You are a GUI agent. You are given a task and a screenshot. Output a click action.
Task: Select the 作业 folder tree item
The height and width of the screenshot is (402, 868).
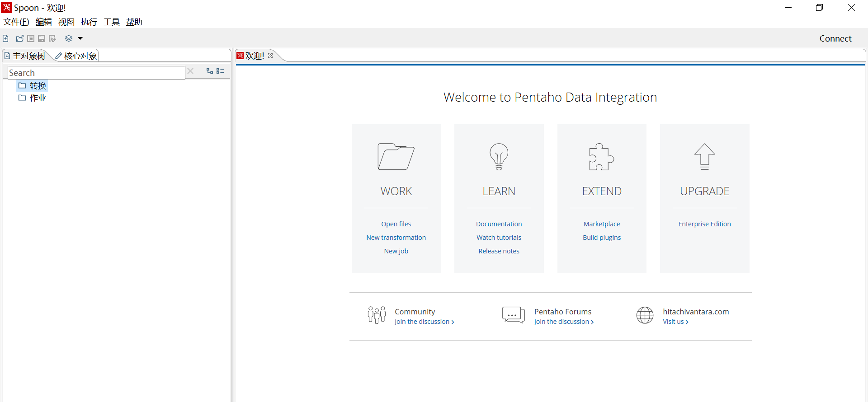click(x=33, y=98)
